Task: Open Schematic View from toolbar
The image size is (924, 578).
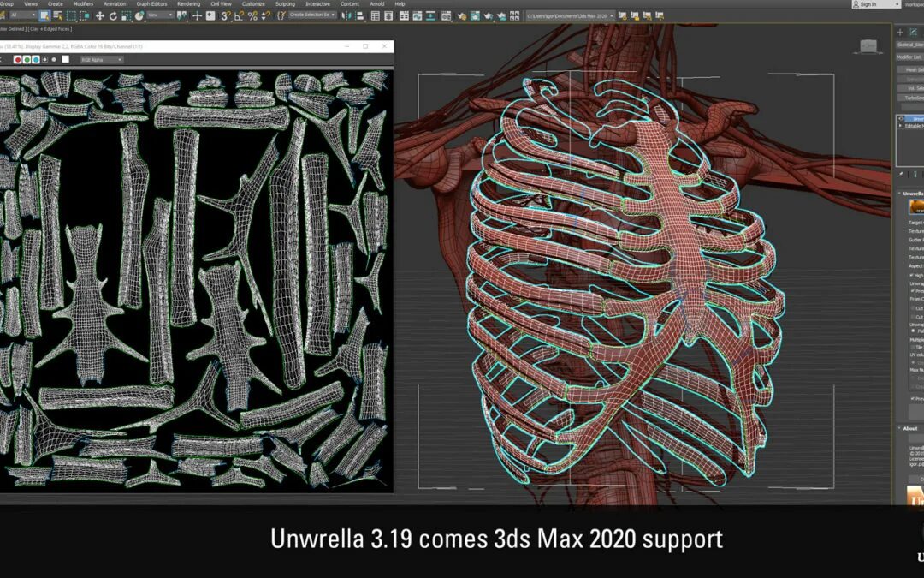Action: point(430,16)
